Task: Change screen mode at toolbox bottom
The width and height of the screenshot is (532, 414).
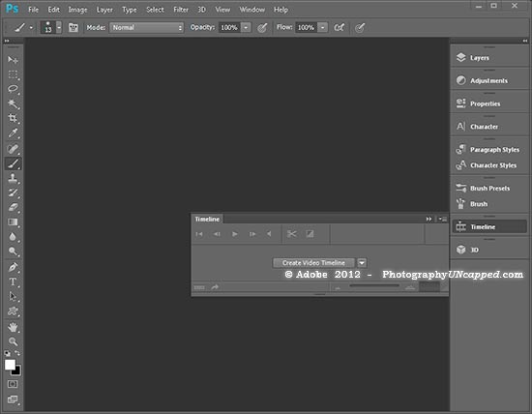Action: click(x=13, y=399)
